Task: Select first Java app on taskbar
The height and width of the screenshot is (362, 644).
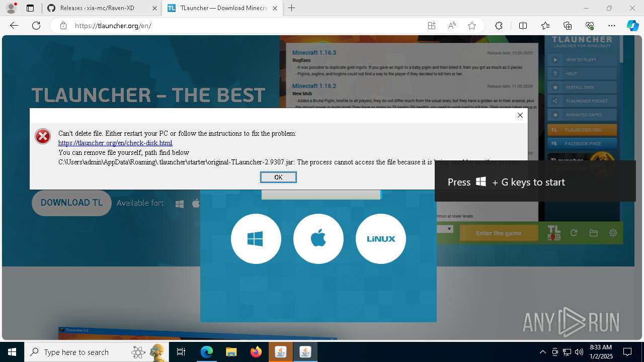Action: point(281,352)
